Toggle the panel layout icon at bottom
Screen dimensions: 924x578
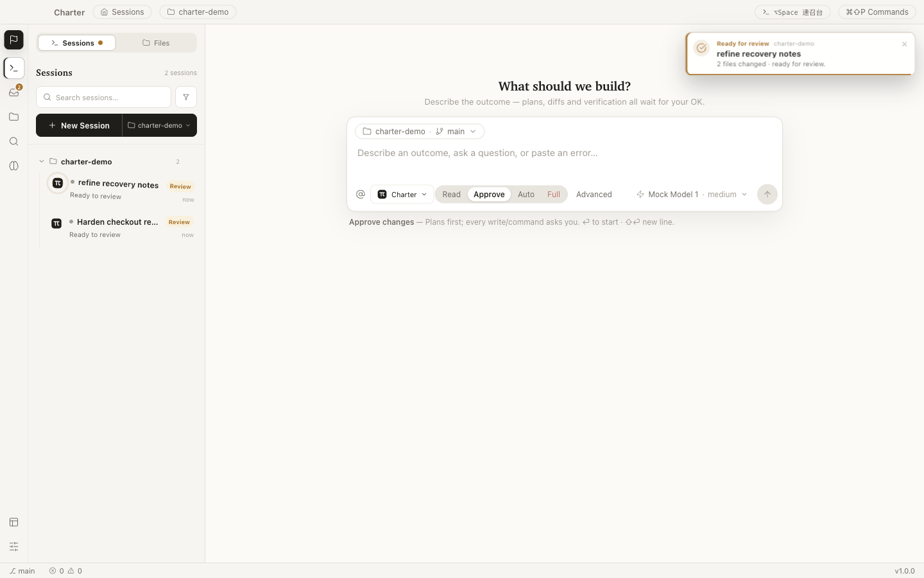coord(13,522)
